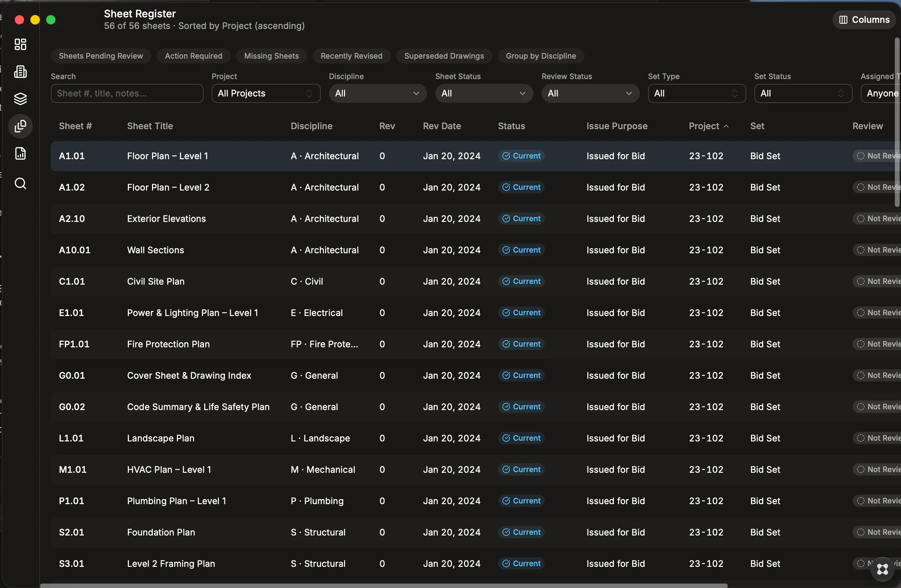Open the Discipline filter dropdown
The height and width of the screenshot is (588, 901).
[x=377, y=93]
